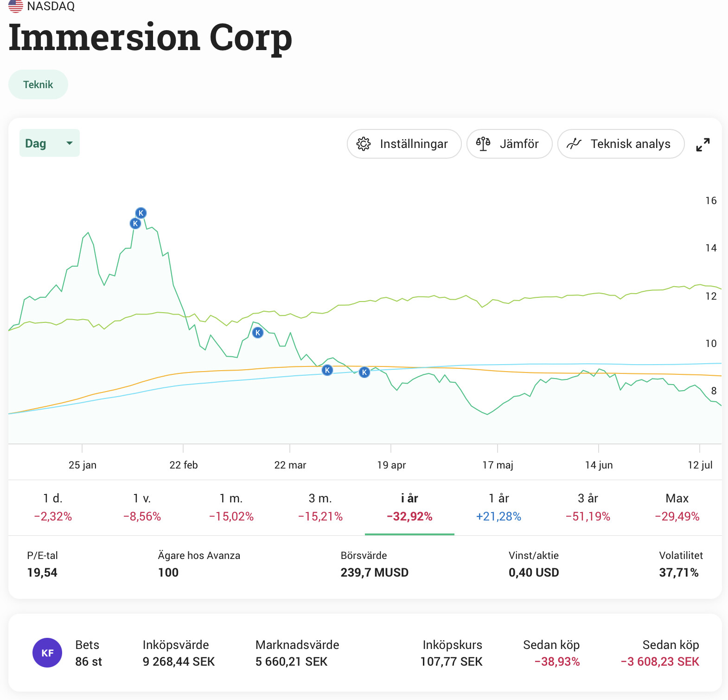Switch to the 1 år period
Image resolution: width=728 pixels, height=700 pixels.
[x=498, y=507]
